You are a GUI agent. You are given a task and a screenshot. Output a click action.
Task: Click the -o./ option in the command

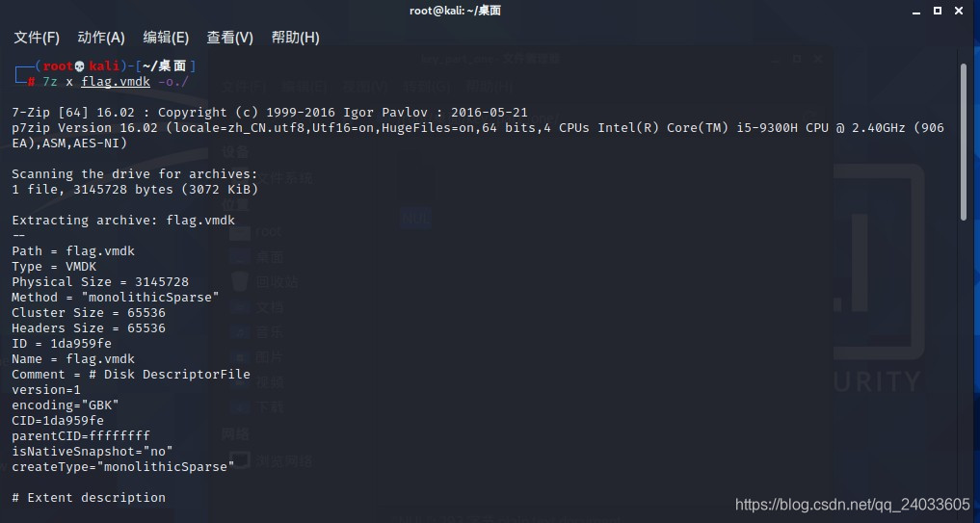pos(173,82)
